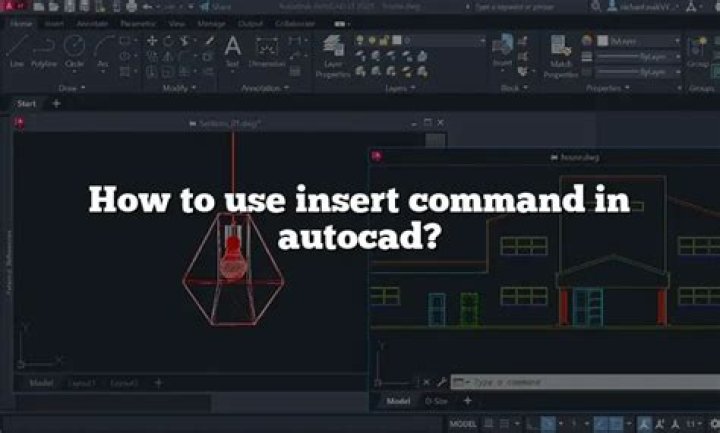This screenshot has width=720, height=433.
Task: Expand the Annotation panel
Action: (265, 88)
